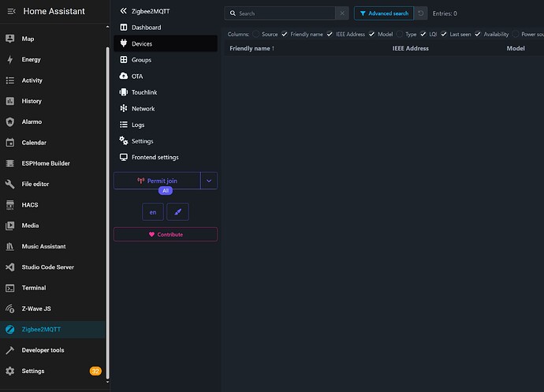The width and height of the screenshot is (544, 392).
Task: Open the HACS store icon
Action: pyautogui.click(x=10, y=205)
